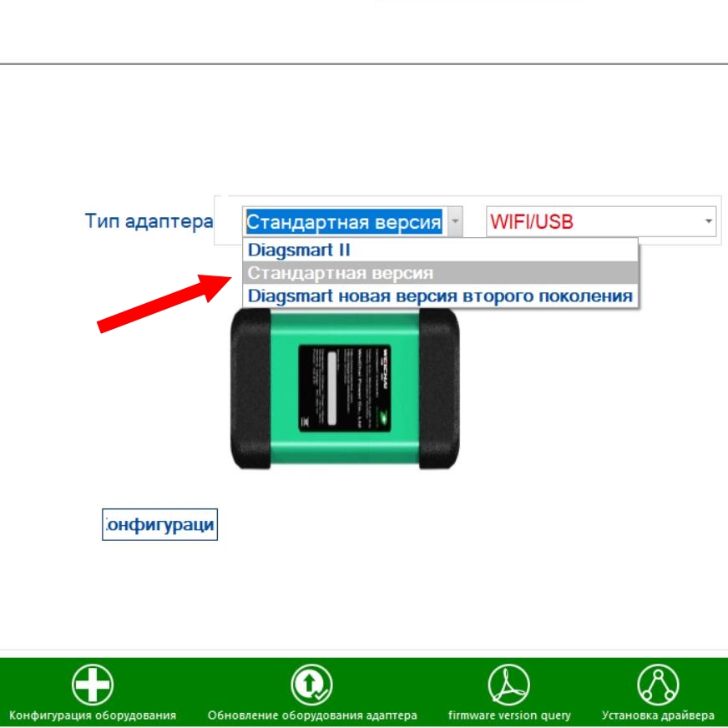Screen dimensions: 728x728
Task: Open firmware version query icon
Action: tap(508, 685)
